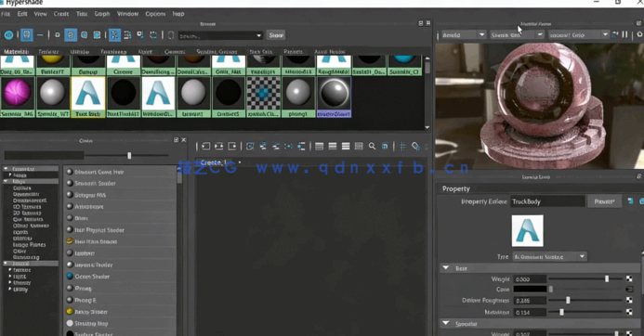Adjust the Create panel icon size slider
The width and height of the screenshot is (644, 336).
point(128,156)
